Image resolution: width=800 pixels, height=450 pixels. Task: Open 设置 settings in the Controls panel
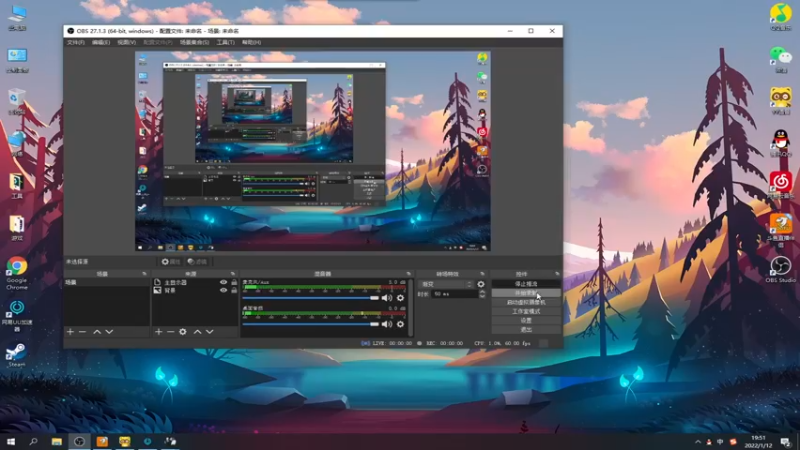[x=526, y=320]
